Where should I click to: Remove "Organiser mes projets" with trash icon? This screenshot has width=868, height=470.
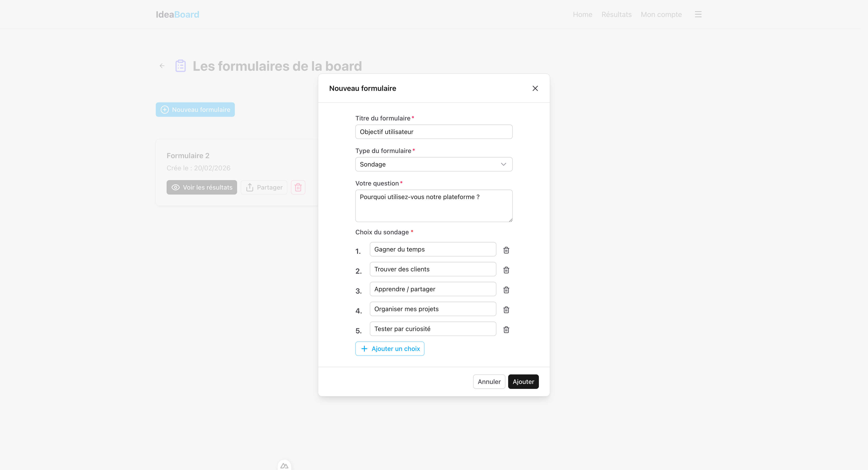click(506, 310)
